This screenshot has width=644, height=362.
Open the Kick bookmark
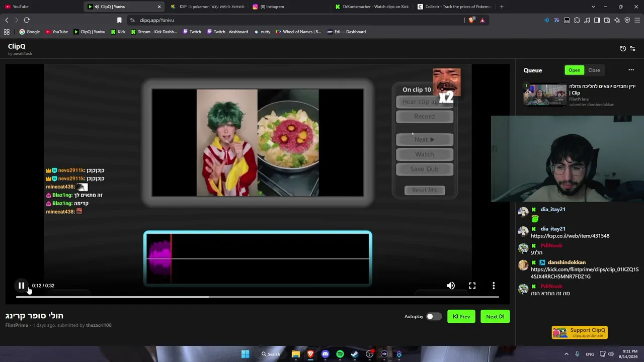click(x=118, y=32)
